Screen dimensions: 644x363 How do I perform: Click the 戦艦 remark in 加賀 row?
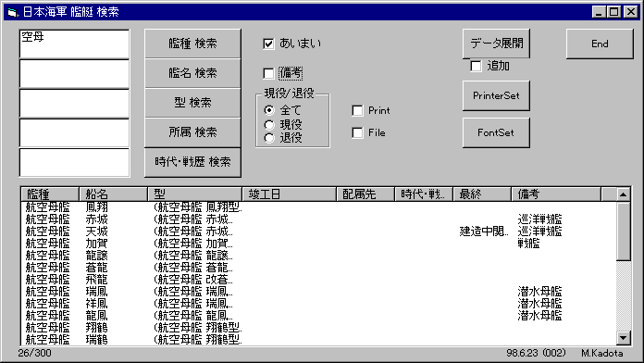click(x=528, y=244)
